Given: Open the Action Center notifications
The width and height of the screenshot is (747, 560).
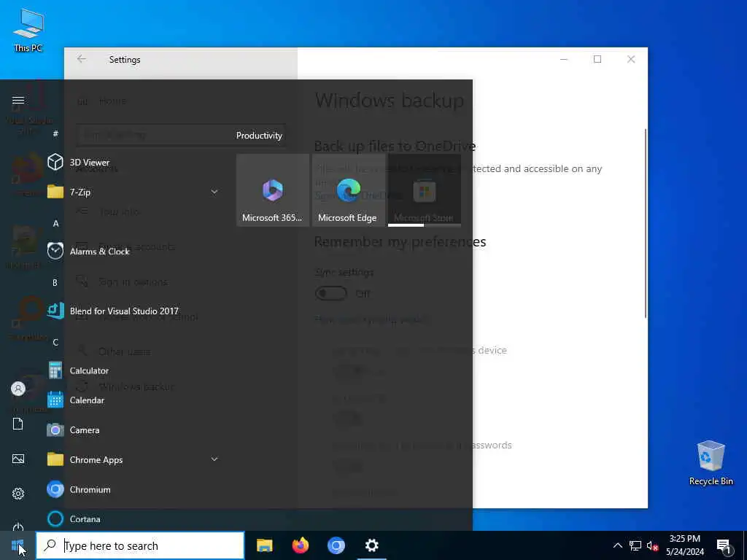Looking at the screenshot, I should [x=723, y=546].
